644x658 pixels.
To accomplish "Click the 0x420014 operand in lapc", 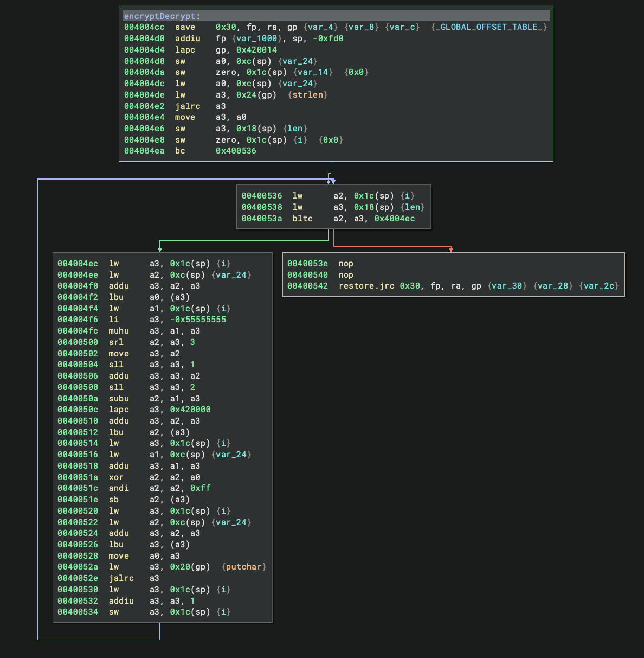I will coord(256,50).
